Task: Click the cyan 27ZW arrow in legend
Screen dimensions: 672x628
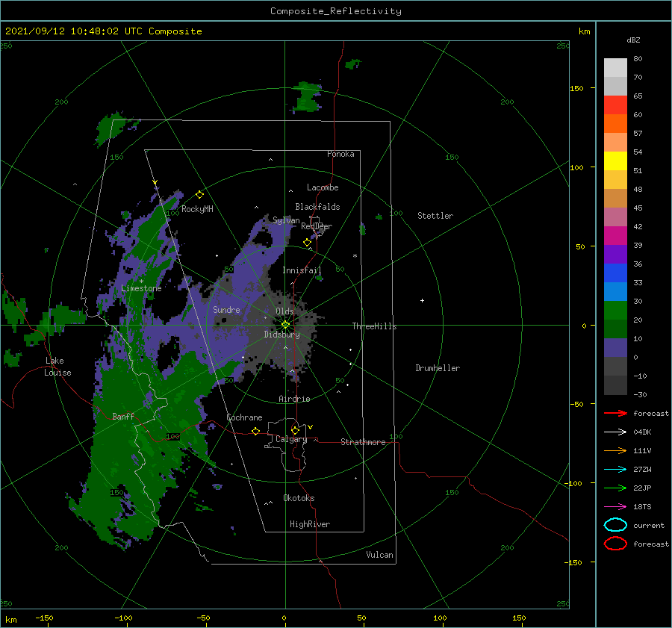Action: [x=615, y=470]
